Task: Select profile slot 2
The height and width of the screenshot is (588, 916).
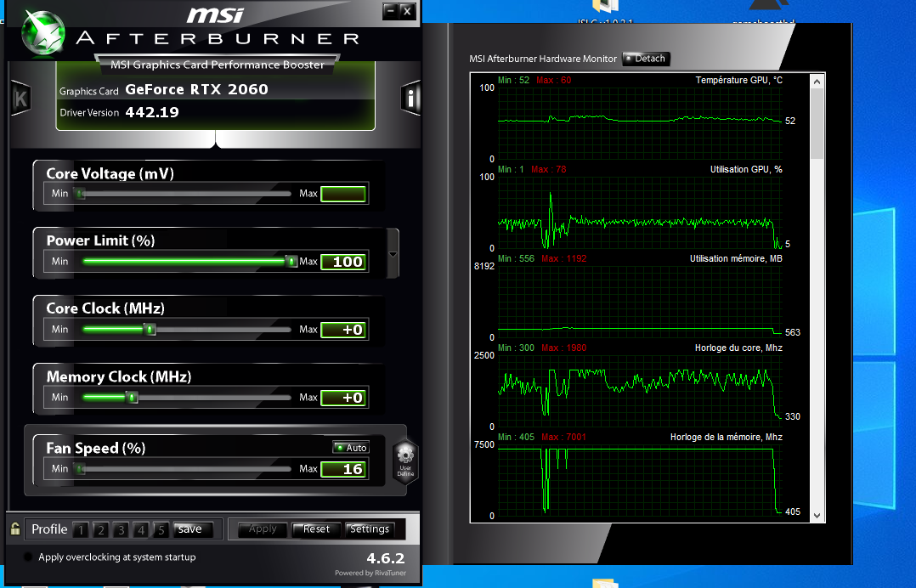Action: (100, 529)
